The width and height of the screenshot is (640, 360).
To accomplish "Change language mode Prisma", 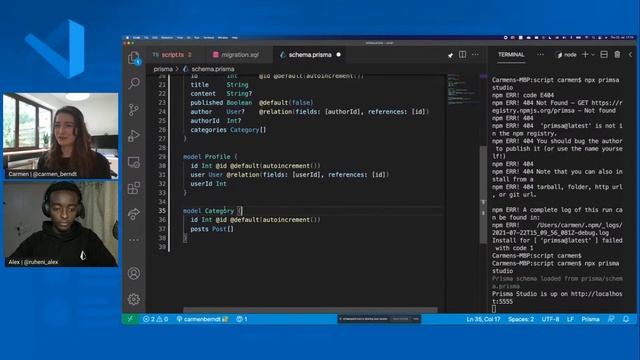I will pos(590,319).
